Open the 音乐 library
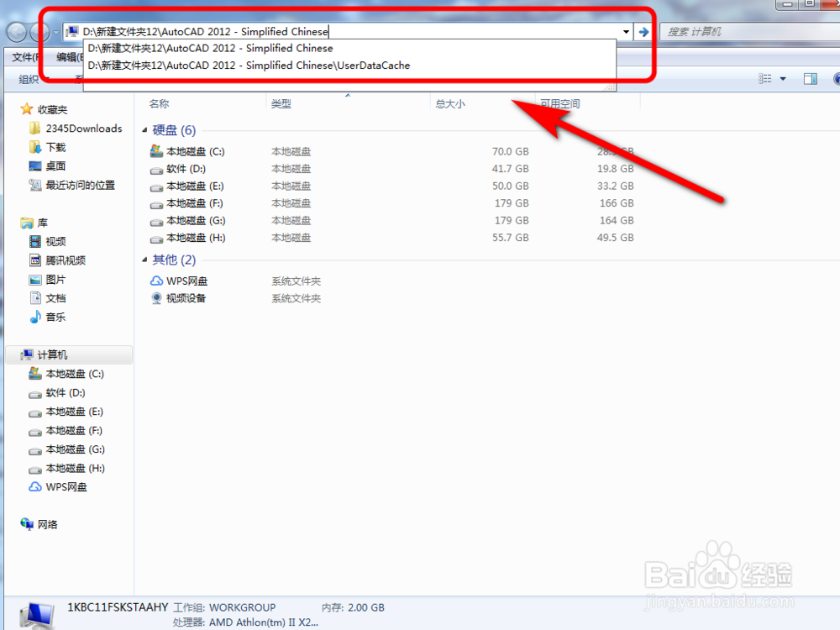This screenshot has width=840, height=630. click(55, 318)
